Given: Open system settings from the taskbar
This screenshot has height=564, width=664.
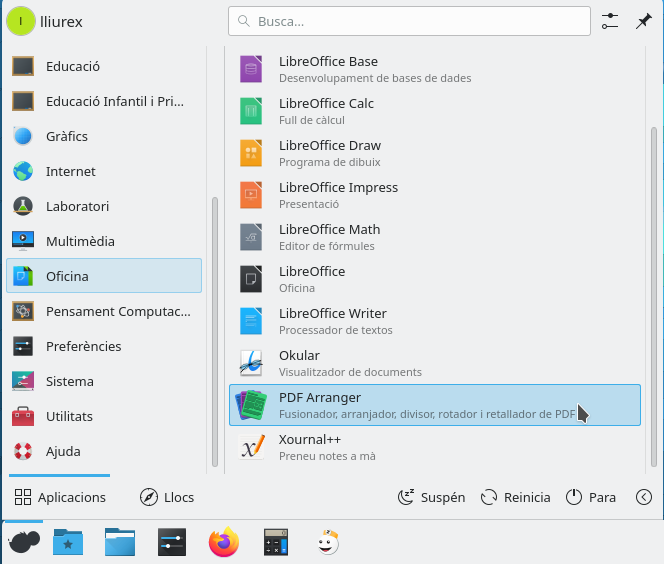Looking at the screenshot, I should point(172,542).
